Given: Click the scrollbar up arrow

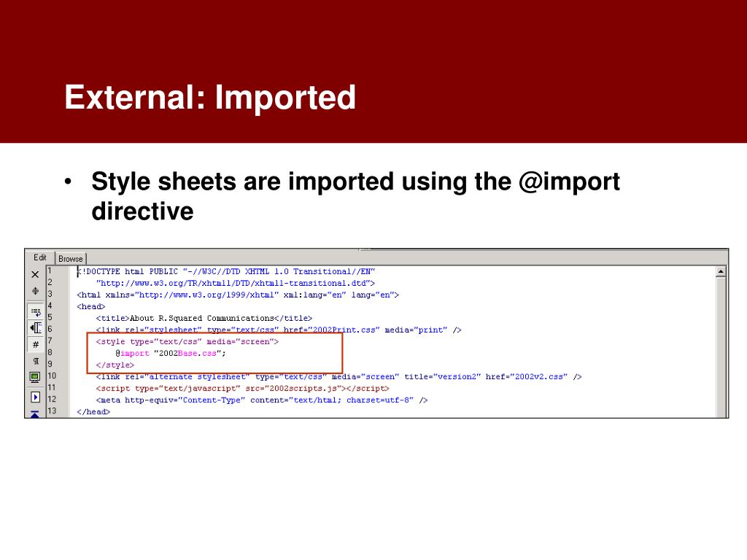Looking at the screenshot, I should [x=721, y=271].
